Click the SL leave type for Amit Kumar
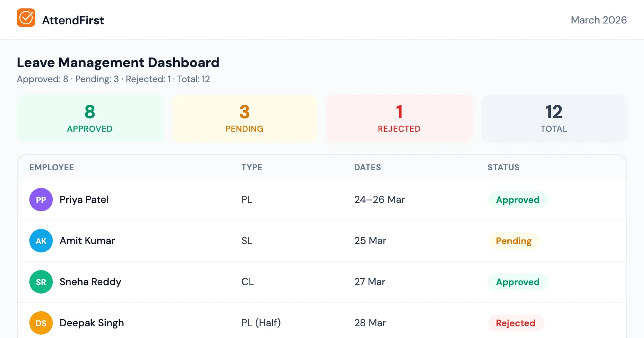 (x=247, y=241)
